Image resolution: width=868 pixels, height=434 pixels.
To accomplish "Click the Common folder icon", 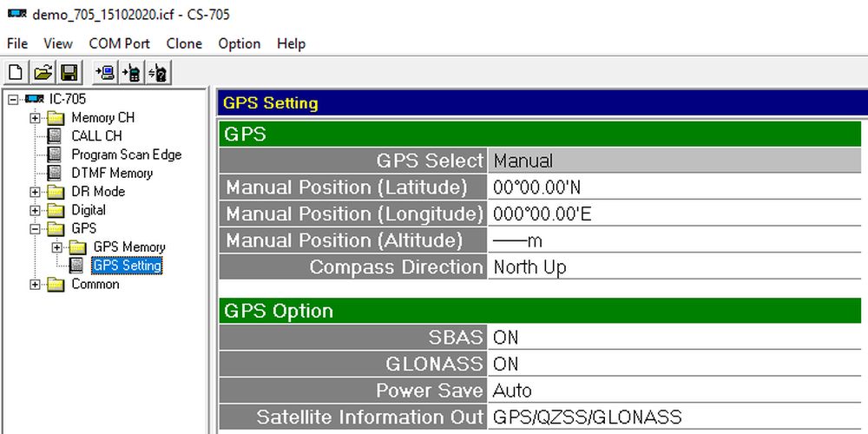I will coord(56,285).
